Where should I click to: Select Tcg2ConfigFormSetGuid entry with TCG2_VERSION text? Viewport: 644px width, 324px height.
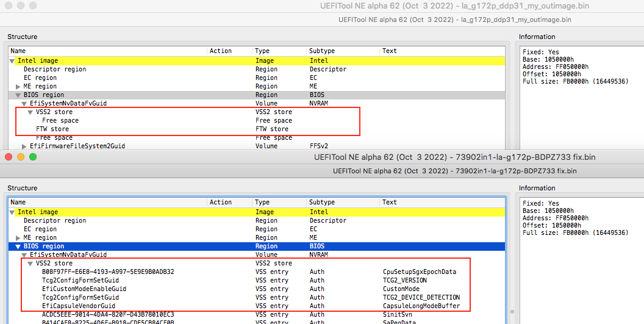point(257,281)
